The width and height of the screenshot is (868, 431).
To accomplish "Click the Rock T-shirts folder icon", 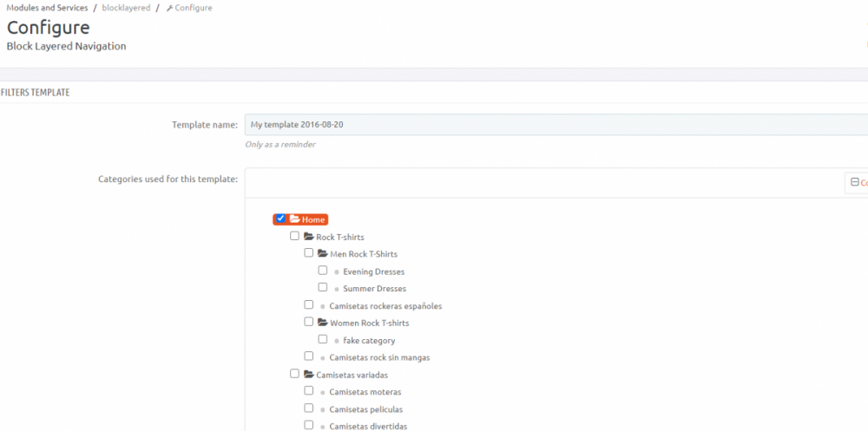I will (308, 237).
